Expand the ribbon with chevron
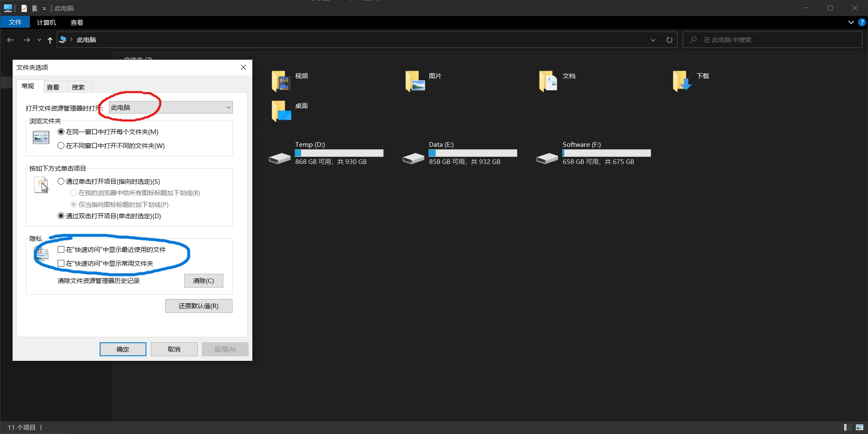The image size is (868, 434). [851, 22]
